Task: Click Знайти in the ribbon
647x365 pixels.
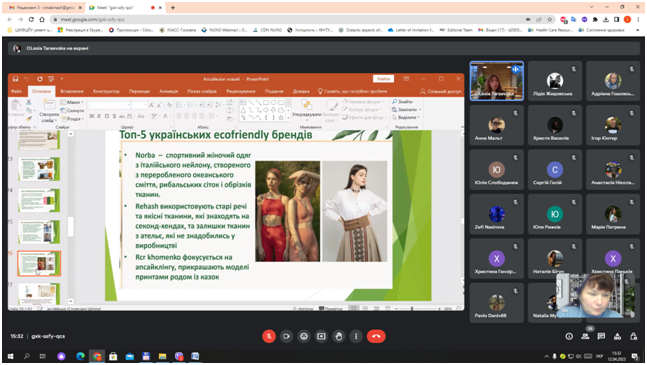Action: pos(402,101)
